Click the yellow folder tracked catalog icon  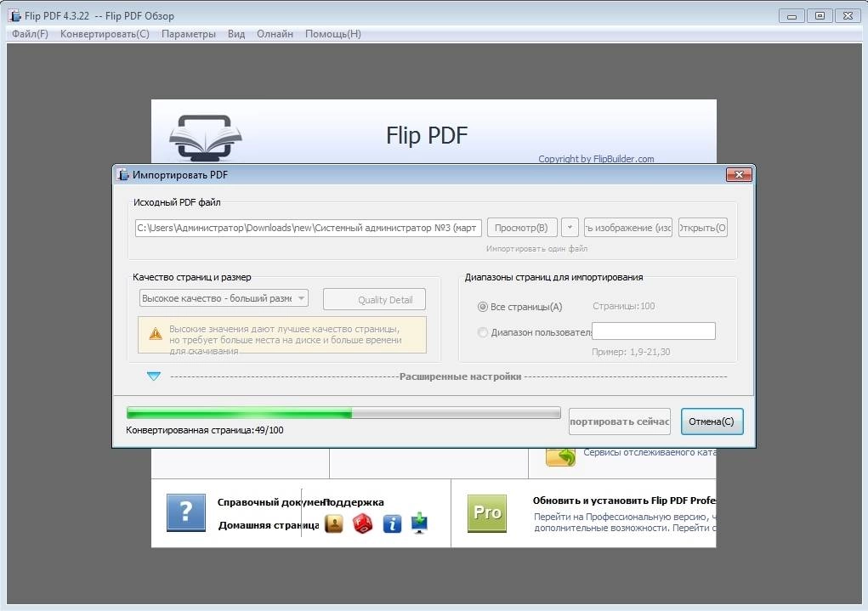tap(560, 457)
